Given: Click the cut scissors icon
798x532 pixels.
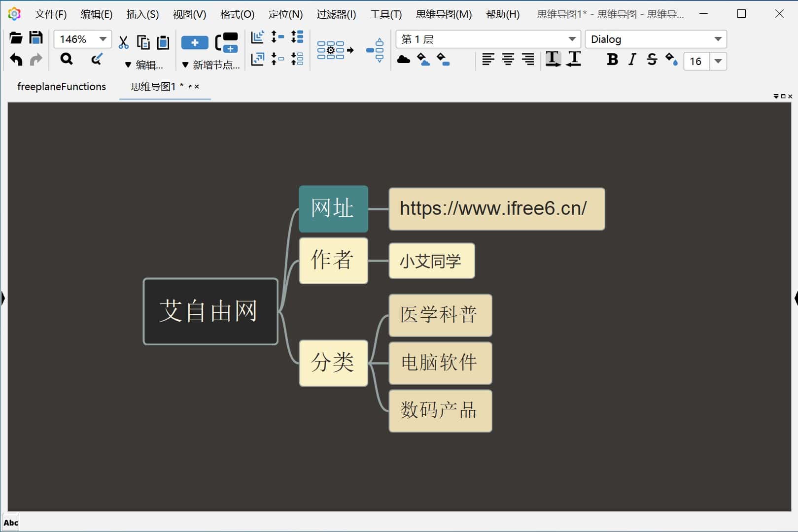Looking at the screenshot, I should tap(123, 42).
